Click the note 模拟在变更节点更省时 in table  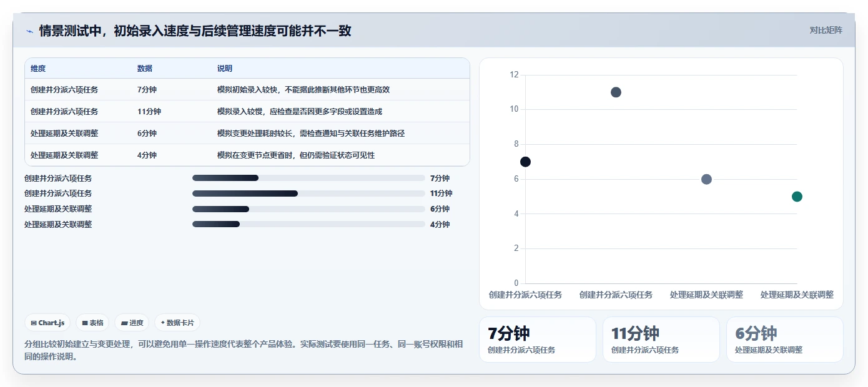pyautogui.click(x=296, y=155)
